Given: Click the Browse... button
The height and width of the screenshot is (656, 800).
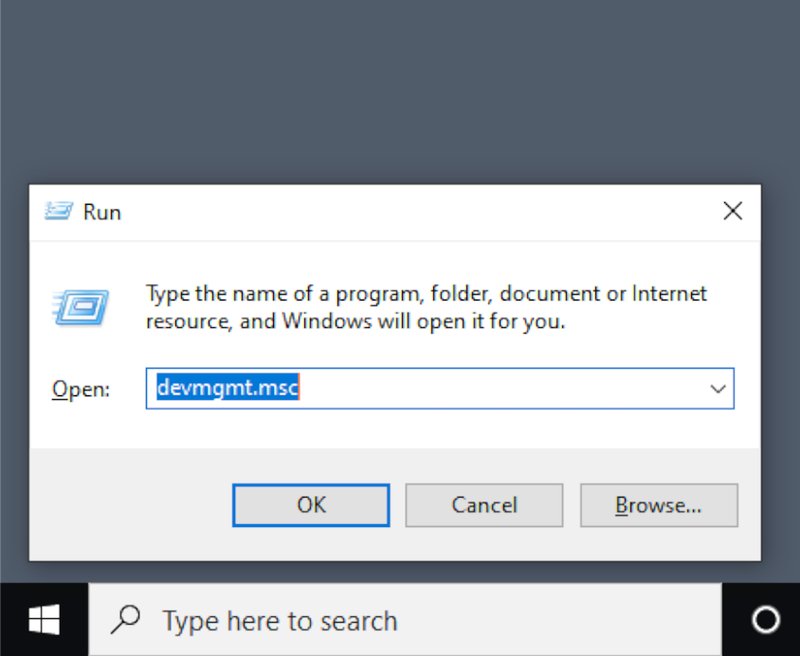Looking at the screenshot, I should click(658, 505).
